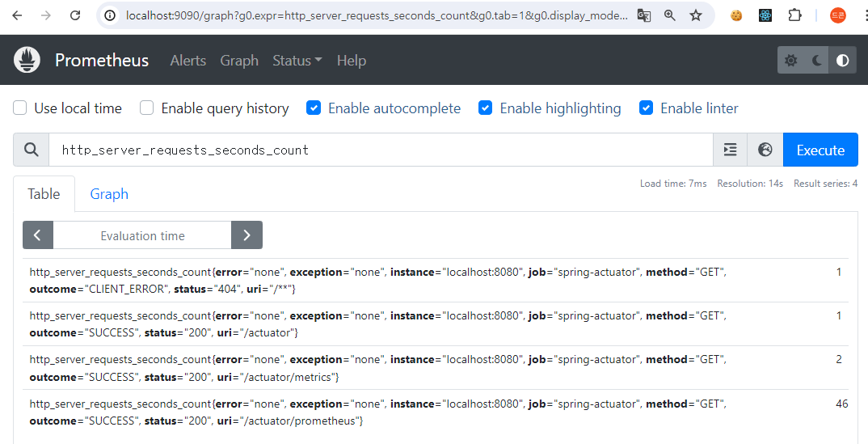Select the uri="/actuator" series row
The image size is (868, 444).
tap(435, 323)
